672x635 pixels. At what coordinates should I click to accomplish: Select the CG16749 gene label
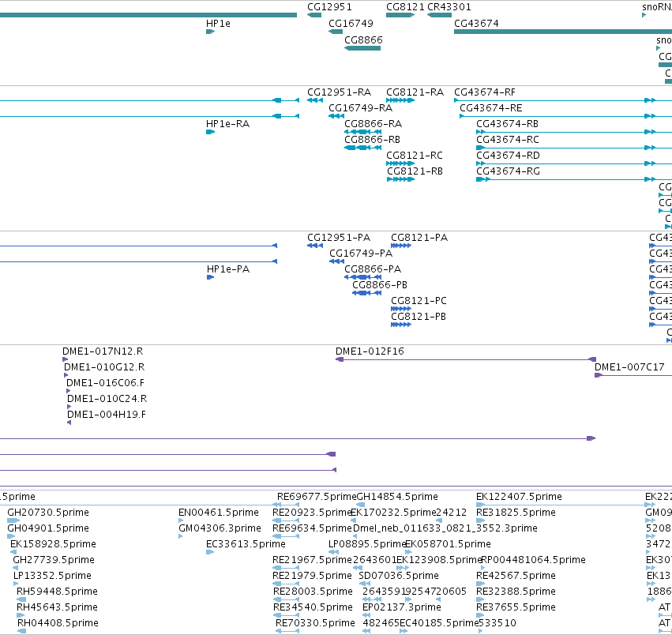(351, 24)
